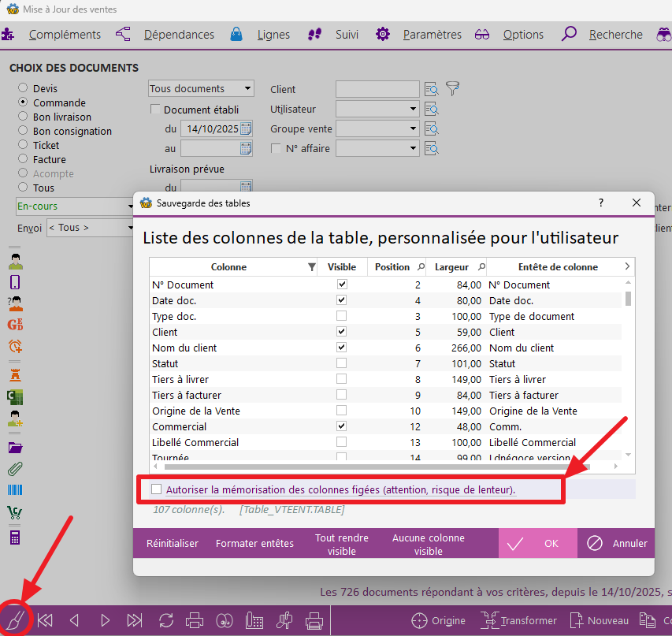The image size is (672, 636).
Task: Click the refresh arrows icon
Action: pyautogui.click(x=166, y=620)
